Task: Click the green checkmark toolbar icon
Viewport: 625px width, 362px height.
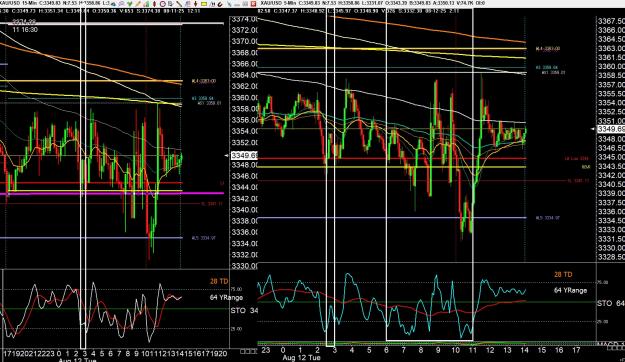Action: coord(130,4)
